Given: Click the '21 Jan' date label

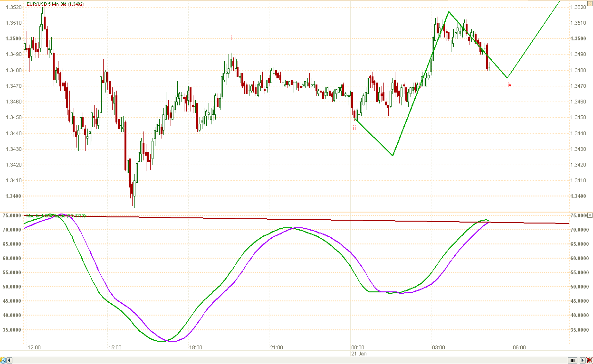Looking at the screenshot, I should click(x=359, y=354).
